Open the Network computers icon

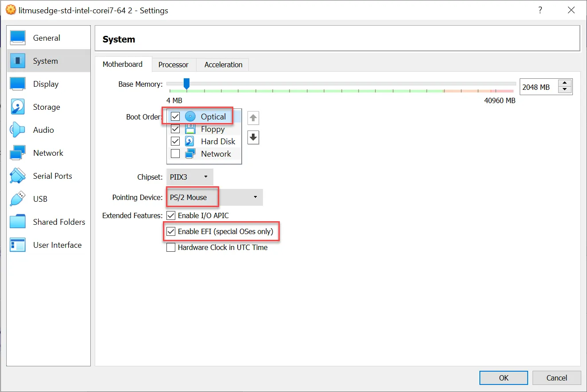pos(18,153)
